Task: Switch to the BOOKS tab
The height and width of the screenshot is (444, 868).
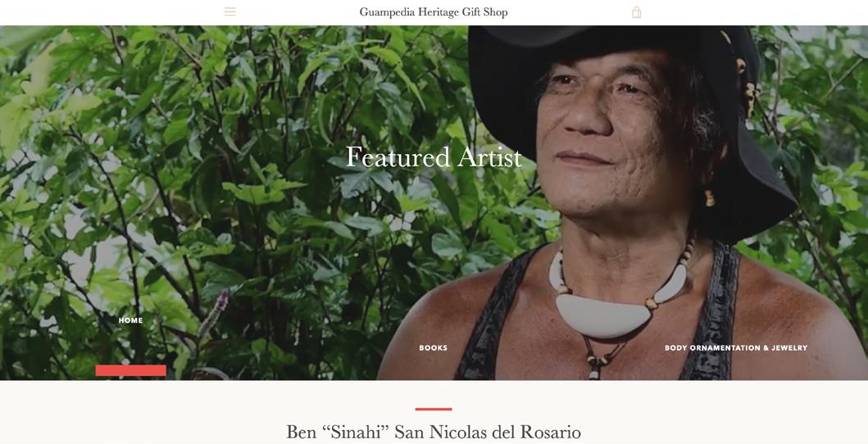Action: click(433, 348)
